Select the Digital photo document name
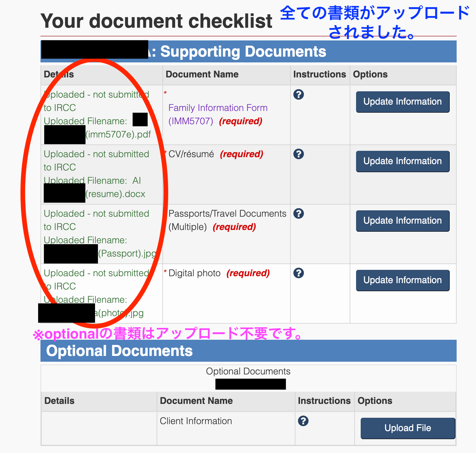Screen dimensions: 476x453 (195, 273)
